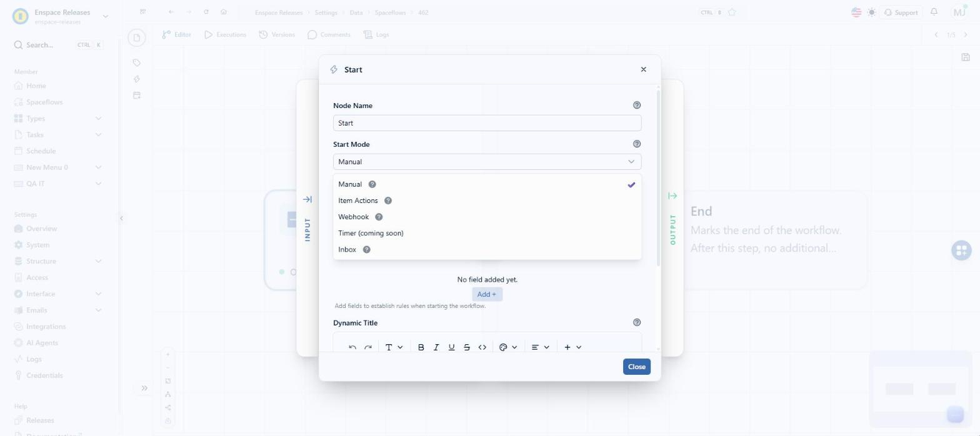
Task: Click the OUTPUT panel arrow icon
Action: [x=672, y=196]
